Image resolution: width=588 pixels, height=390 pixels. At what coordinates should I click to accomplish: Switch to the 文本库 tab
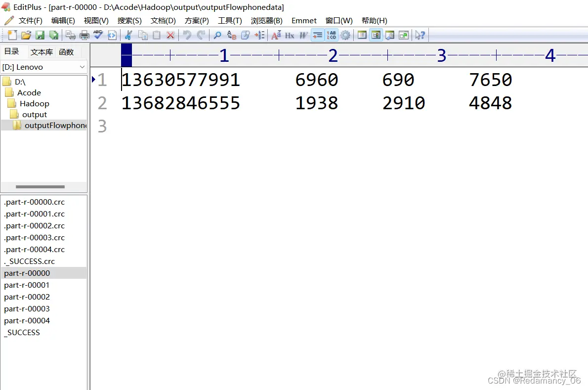coord(42,52)
